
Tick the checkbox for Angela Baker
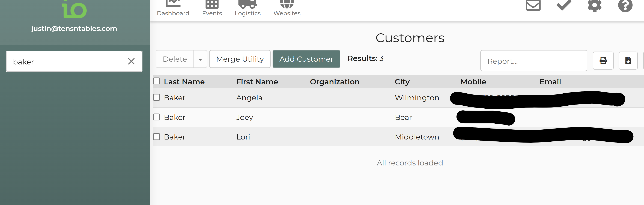point(157,97)
